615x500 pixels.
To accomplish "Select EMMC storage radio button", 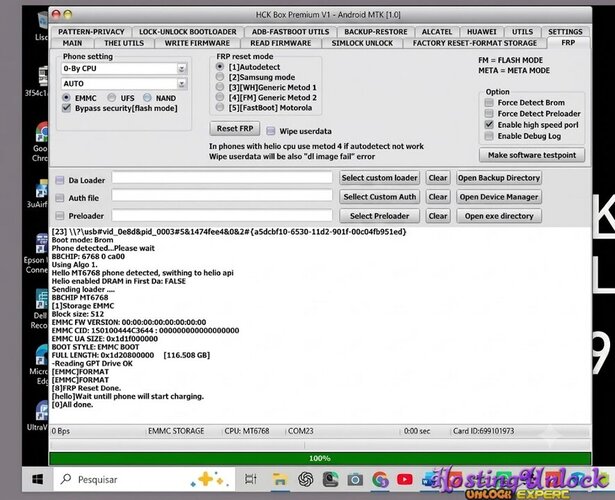I will (x=66, y=98).
